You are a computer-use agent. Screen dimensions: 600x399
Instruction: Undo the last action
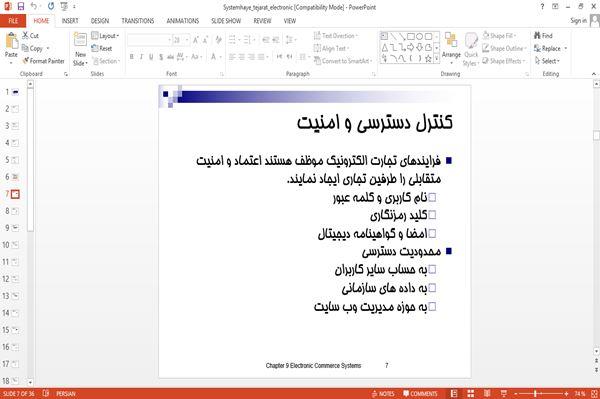[34, 6]
